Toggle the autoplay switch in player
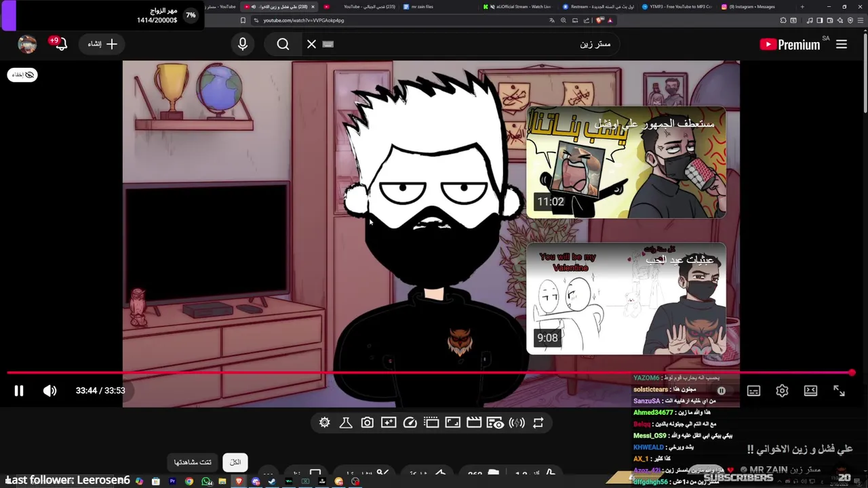Screen dimensions: 868x488 [722, 390]
